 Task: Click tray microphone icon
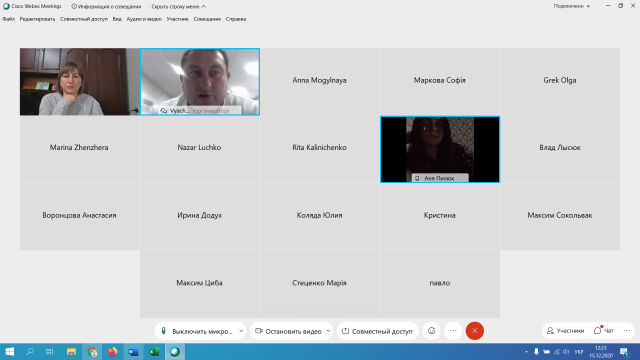coord(536,351)
